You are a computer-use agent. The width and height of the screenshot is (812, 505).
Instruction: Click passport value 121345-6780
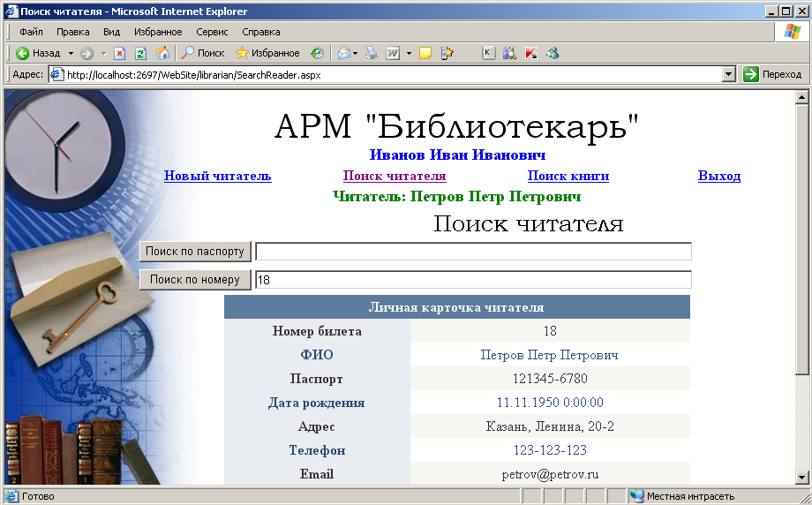coord(550,379)
